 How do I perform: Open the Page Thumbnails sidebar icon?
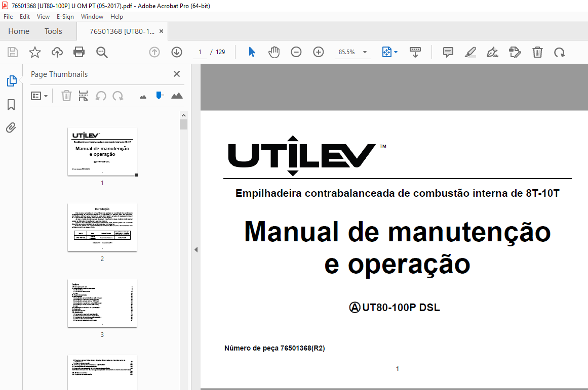coord(12,81)
